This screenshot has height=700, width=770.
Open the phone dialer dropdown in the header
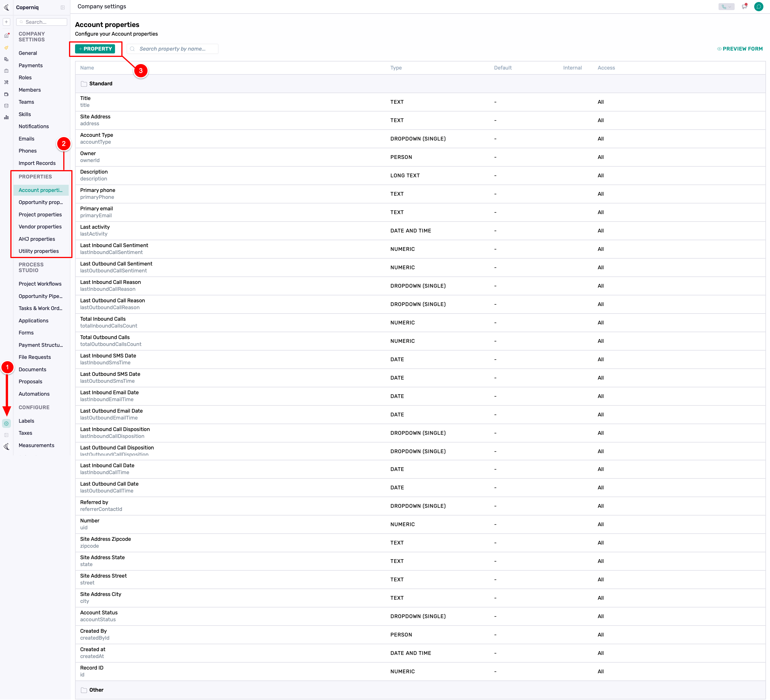tap(727, 7)
